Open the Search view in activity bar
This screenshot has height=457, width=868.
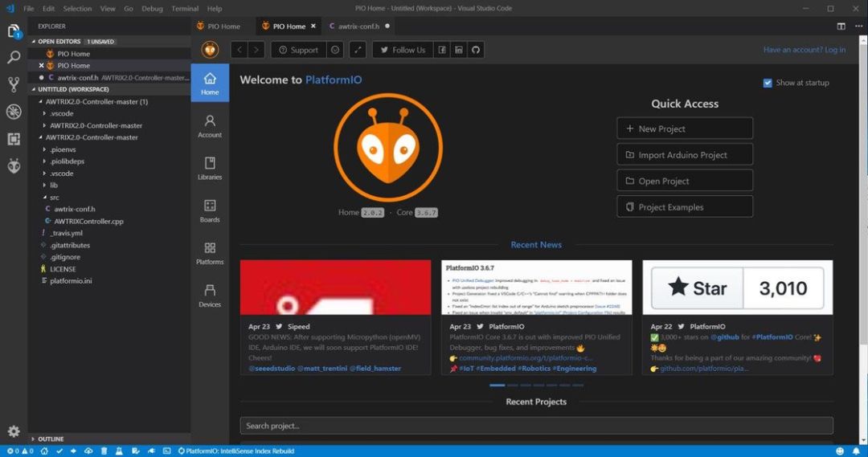pos(14,57)
